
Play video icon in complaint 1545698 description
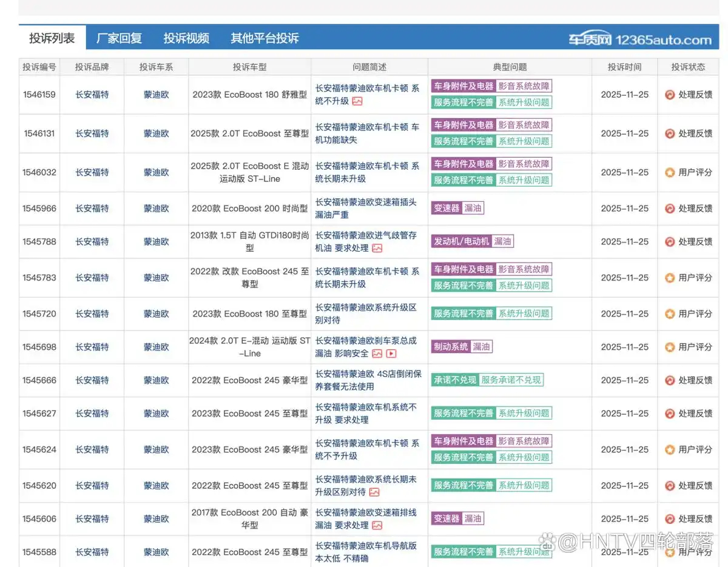pyautogui.click(x=391, y=354)
